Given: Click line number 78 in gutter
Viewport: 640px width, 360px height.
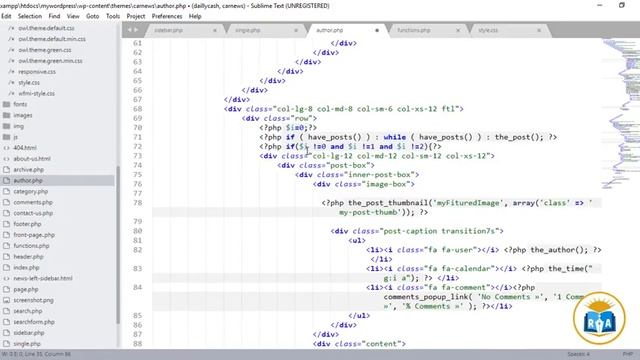Looking at the screenshot, I should pos(138,203).
